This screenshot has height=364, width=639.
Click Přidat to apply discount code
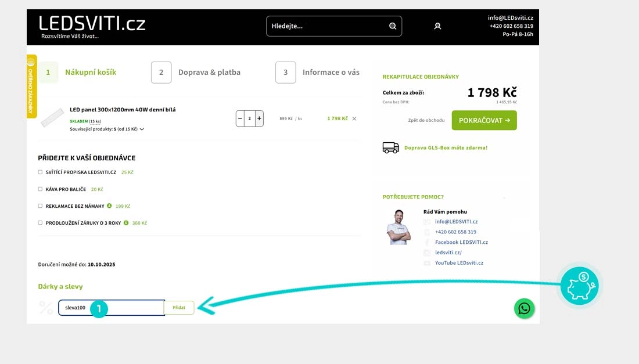pos(179,308)
